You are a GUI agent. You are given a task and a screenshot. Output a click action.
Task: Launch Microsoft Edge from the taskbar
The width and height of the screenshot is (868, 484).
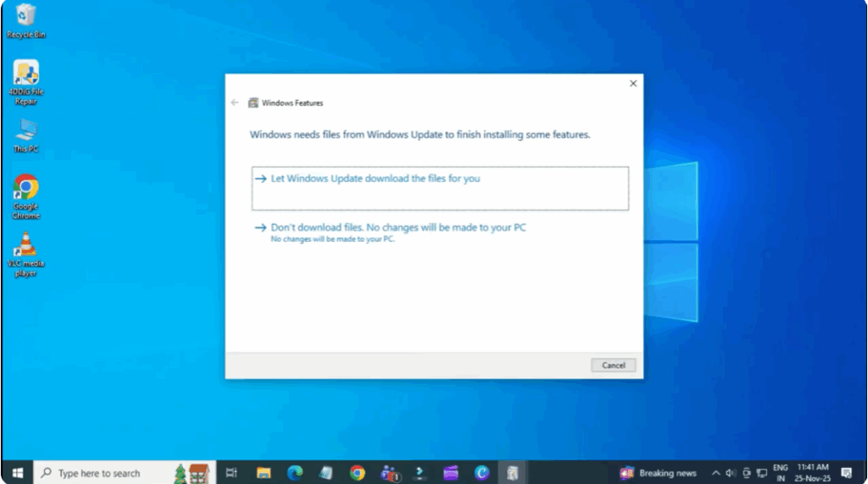coord(294,473)
